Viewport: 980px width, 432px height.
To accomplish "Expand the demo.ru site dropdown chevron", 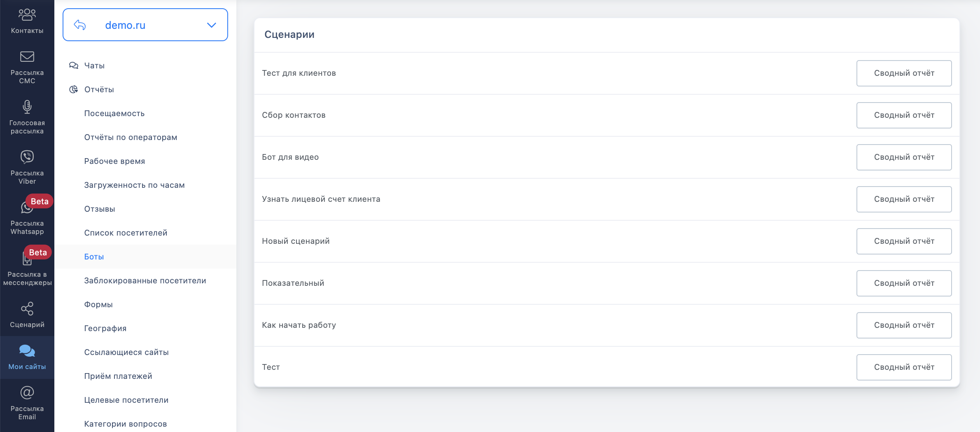I will (212, 25).
